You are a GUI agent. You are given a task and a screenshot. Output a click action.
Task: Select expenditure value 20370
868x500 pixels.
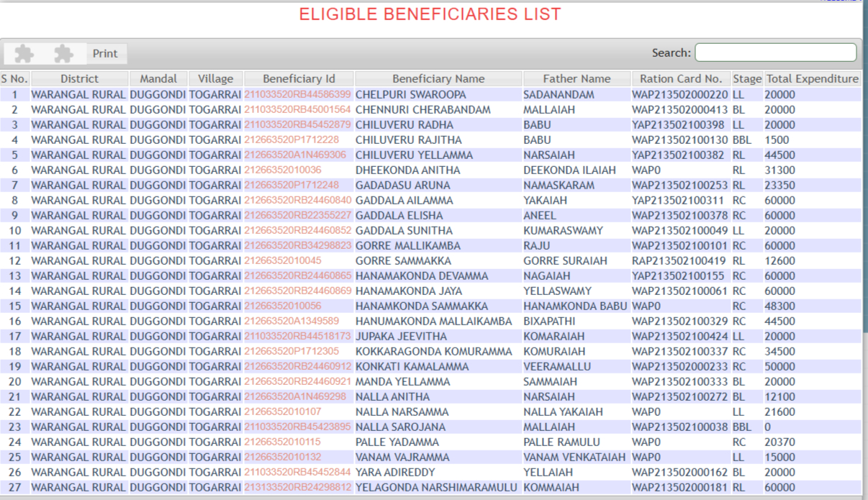click(779, 442)
